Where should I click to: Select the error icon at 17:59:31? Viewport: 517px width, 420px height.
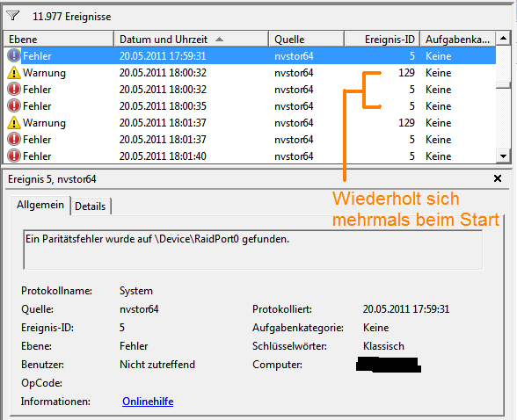click(x=14, y=55)
